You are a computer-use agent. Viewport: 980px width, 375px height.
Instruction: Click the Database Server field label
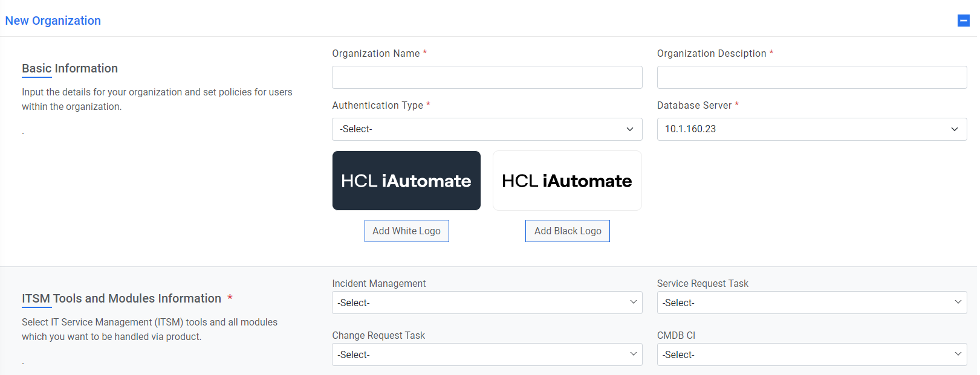pyautogui.click(x=694, y=105)
